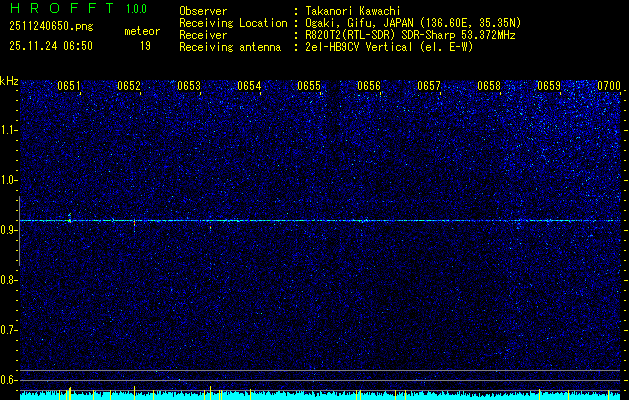This screenshot has height=400, width=629.
Task: Click the "Receiving antenna" label
Action: [230, 47]
